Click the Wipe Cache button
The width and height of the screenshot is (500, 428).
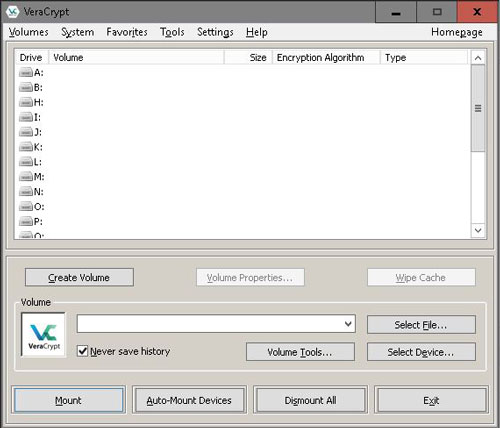click(421, 277)
